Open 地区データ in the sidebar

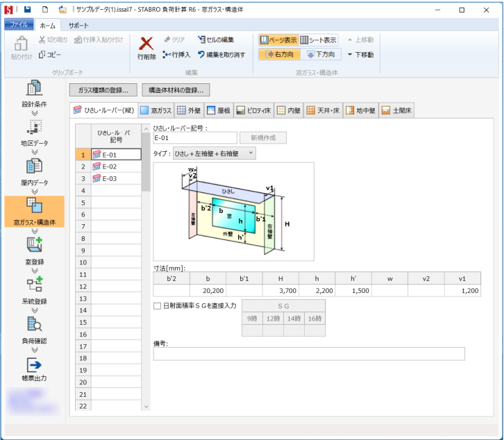[x=34, y=133]
